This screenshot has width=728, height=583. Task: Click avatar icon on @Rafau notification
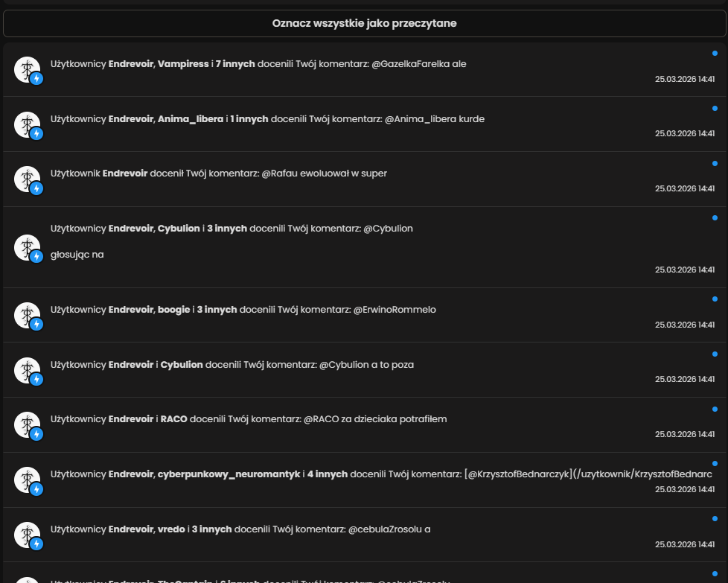pyautogui.click(x=28, y=179)
